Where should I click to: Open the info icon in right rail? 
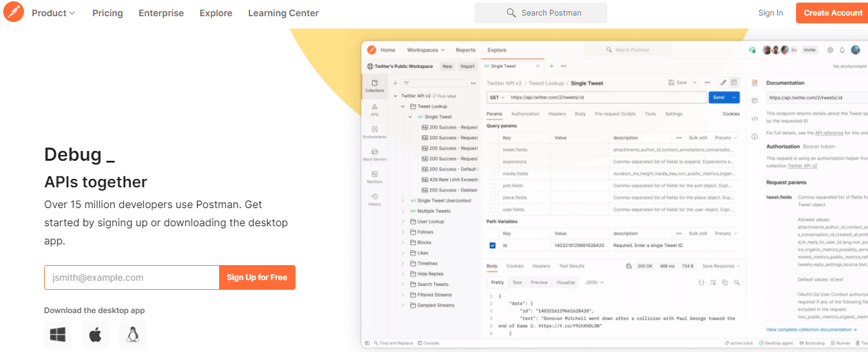coord(755,137)
